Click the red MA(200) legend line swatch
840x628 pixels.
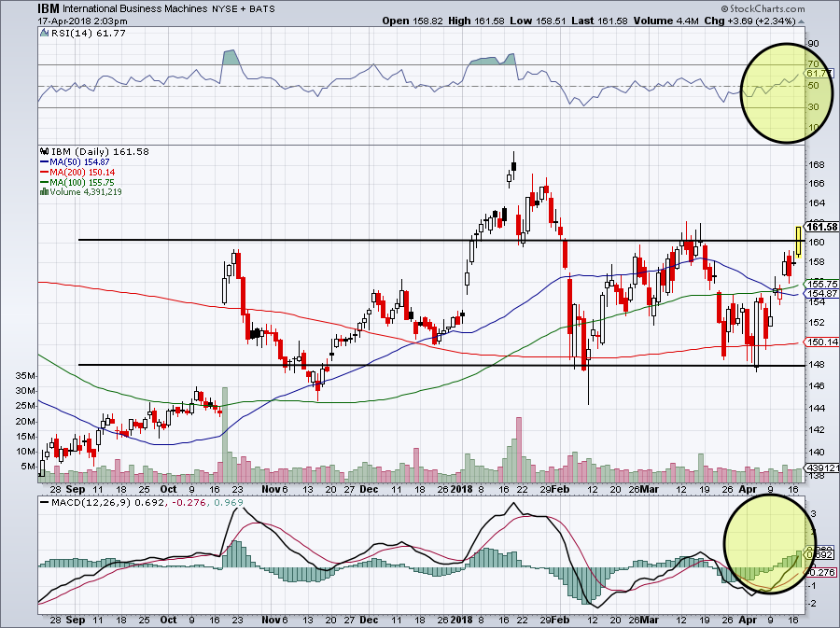[x=45, y=173]
